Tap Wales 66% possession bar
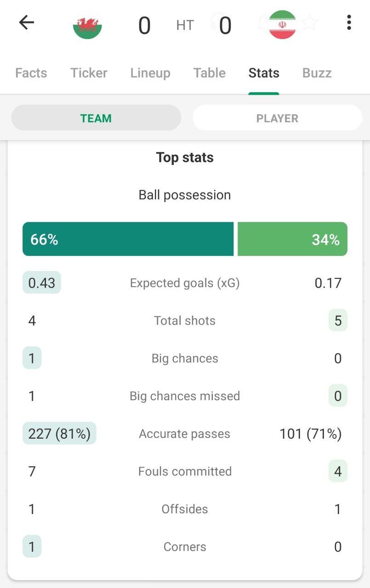The width and height of the screenshot is (370, 588). click(128, 239)
